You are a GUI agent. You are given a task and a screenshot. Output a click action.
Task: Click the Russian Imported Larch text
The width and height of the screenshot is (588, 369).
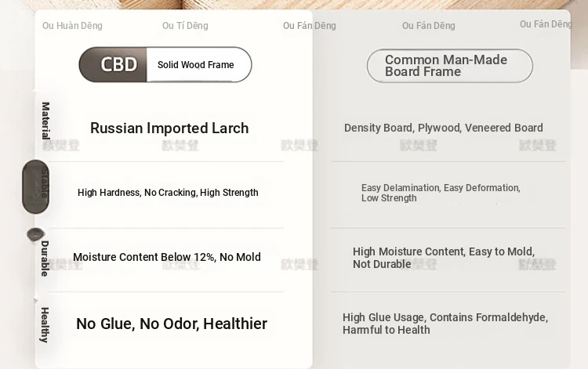click(x=169, y=128)
